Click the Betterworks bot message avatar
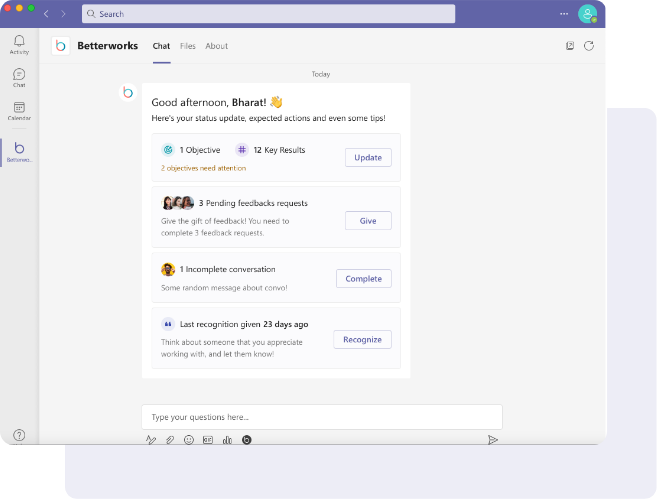The width and height of the screenshot is (657, 499). click(128, 92)
